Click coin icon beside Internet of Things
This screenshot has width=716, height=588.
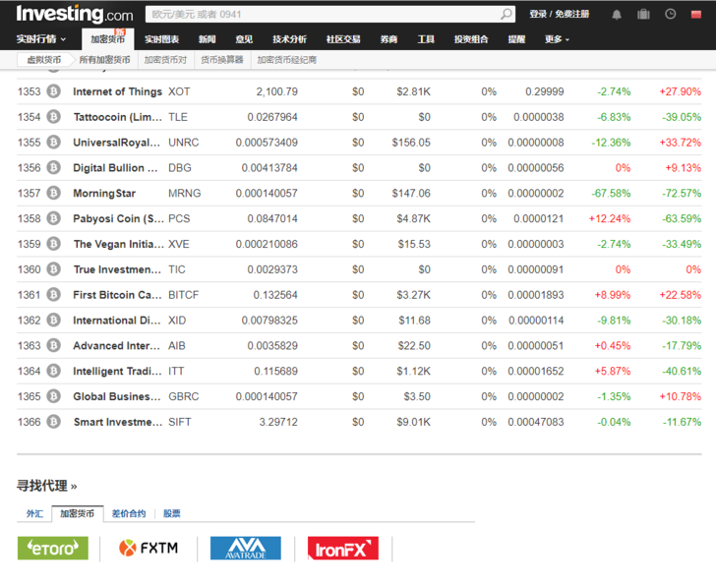53,91
